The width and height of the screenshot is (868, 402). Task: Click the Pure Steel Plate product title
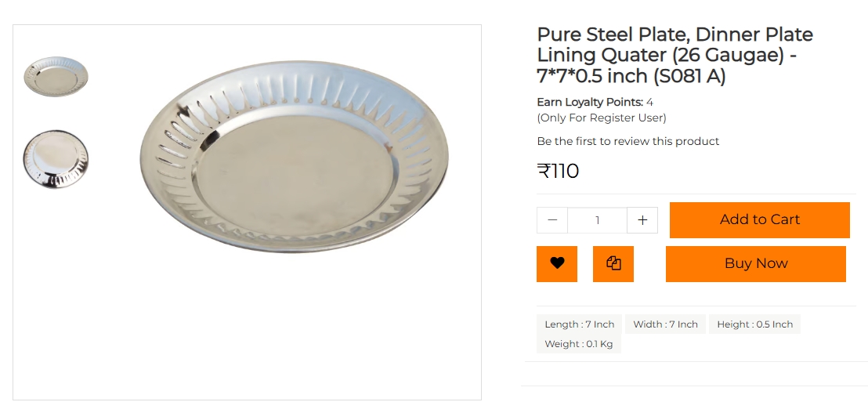coord(675,35)
